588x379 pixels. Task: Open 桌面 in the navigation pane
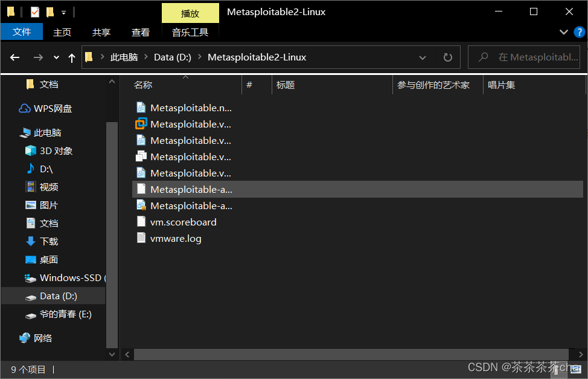pyautogui.click(x=42, y=259)
